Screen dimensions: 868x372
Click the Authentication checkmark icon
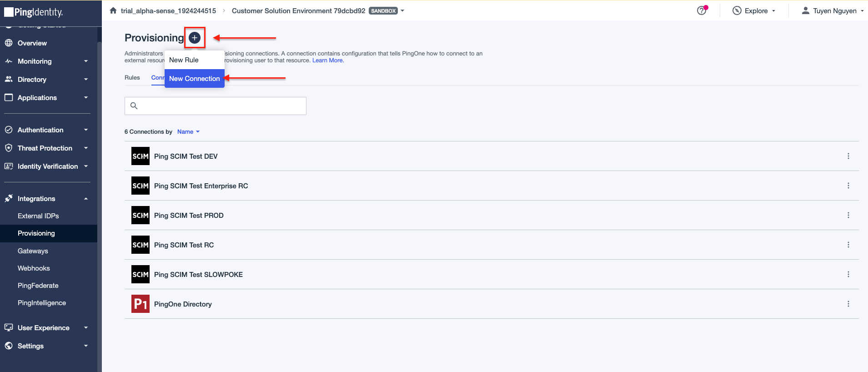[9, 130]
